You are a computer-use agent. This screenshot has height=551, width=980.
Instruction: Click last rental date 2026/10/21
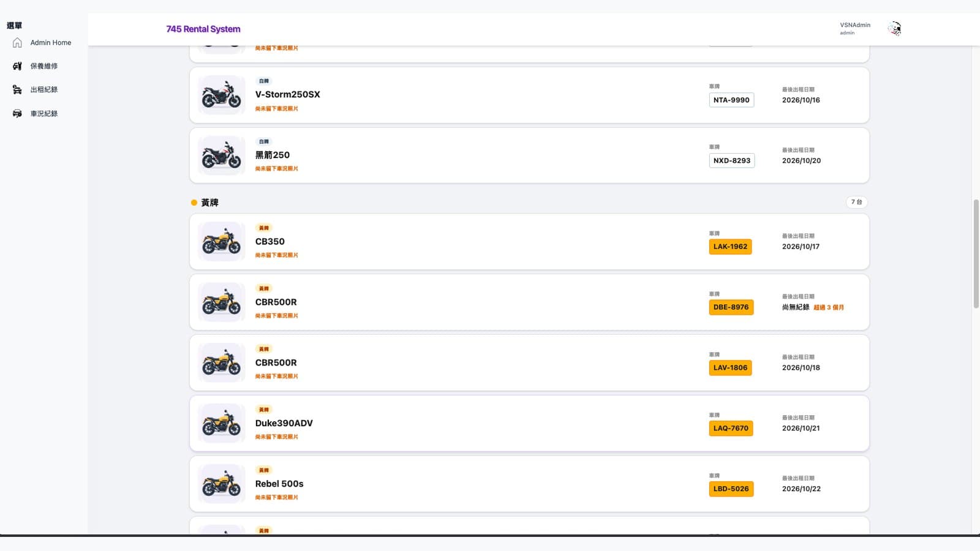tap(801, 428)
